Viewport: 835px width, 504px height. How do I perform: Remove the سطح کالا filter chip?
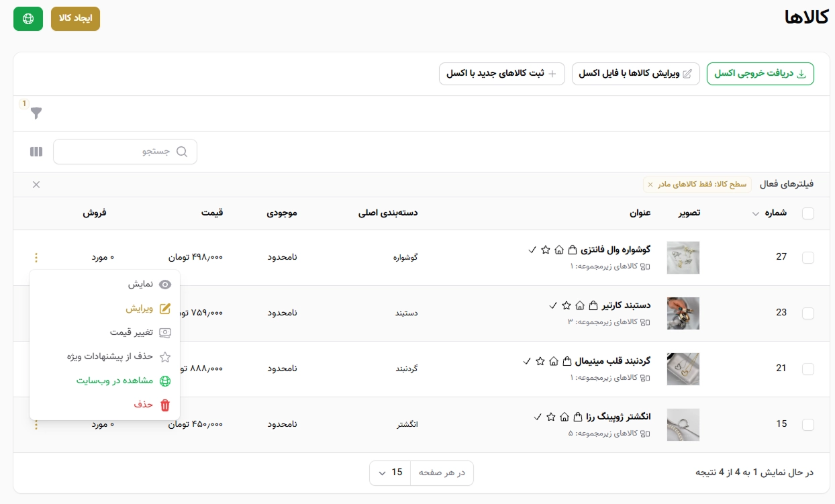pyautogui.click(x=650, y=185)
